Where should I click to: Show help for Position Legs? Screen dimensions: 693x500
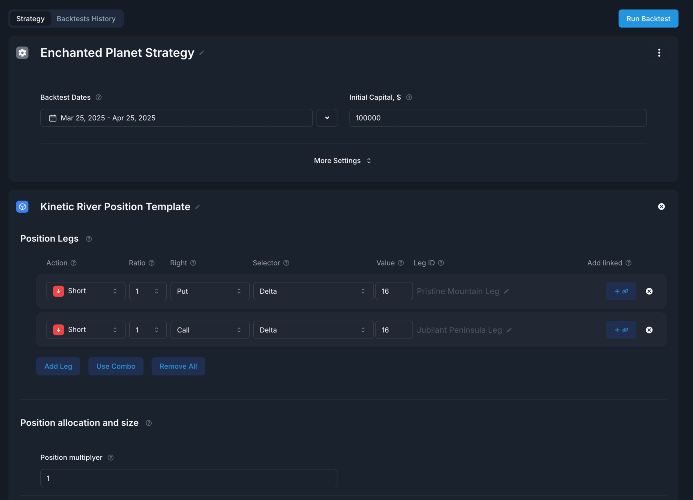[x=89, y=239]
